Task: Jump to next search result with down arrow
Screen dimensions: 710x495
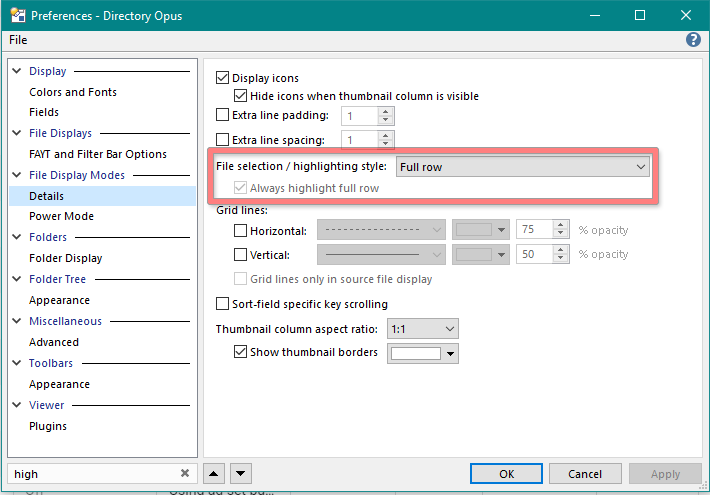Action: 240,474
